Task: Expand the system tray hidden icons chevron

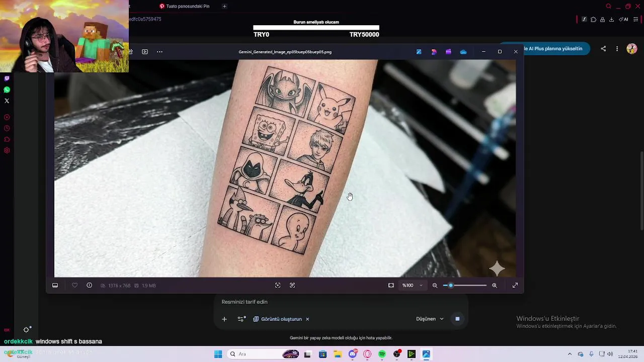Action: (570, 354)
